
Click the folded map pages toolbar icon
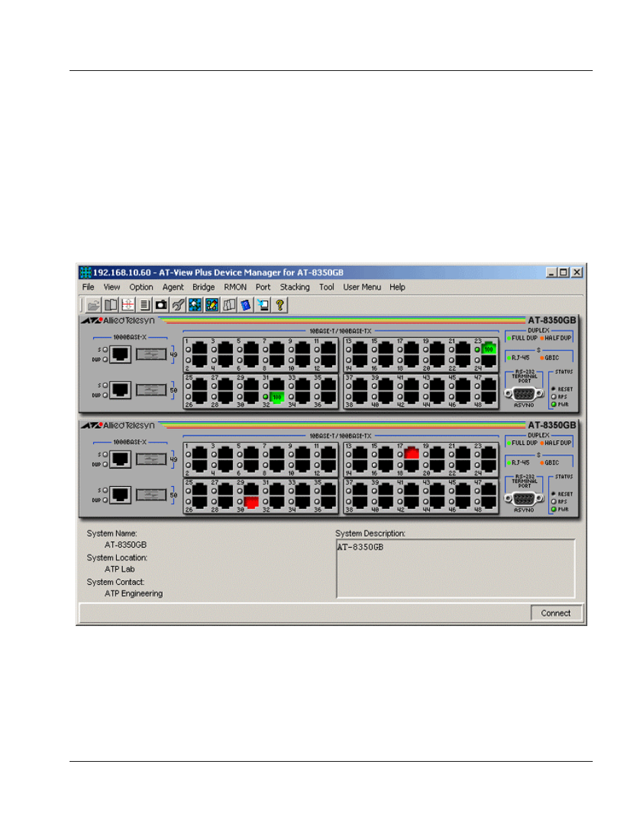click(229, 305)
